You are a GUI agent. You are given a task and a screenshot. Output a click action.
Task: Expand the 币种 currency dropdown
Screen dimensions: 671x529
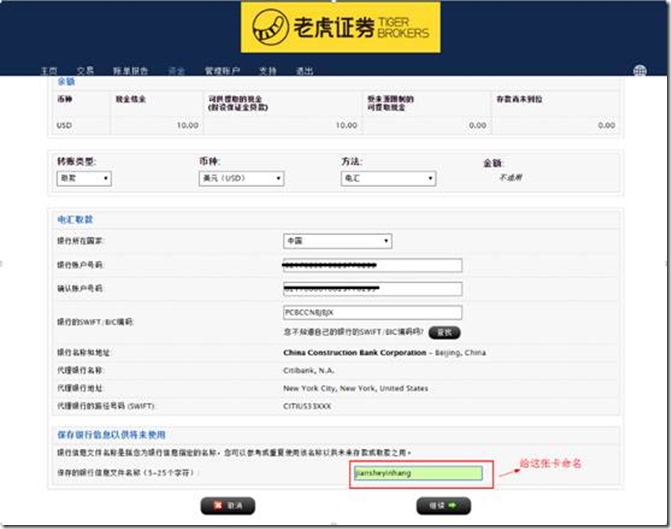[241, 179]
